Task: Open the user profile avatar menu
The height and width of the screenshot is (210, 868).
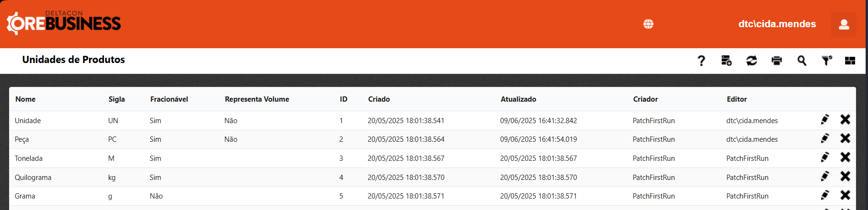Action: coord(844,24)
